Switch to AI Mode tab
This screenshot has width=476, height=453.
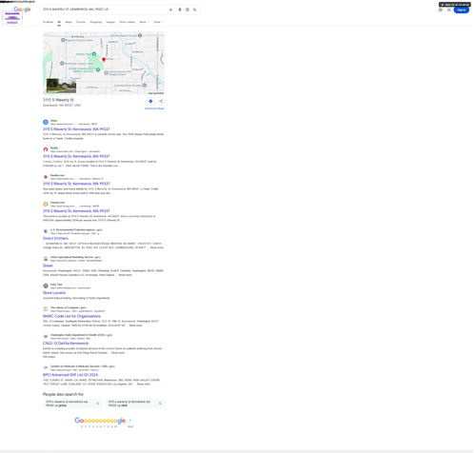(48, 22)
